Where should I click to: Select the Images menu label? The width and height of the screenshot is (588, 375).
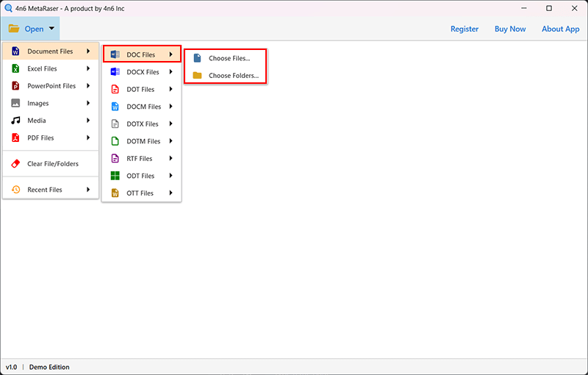pyautogui.click(x=38, y=103)
